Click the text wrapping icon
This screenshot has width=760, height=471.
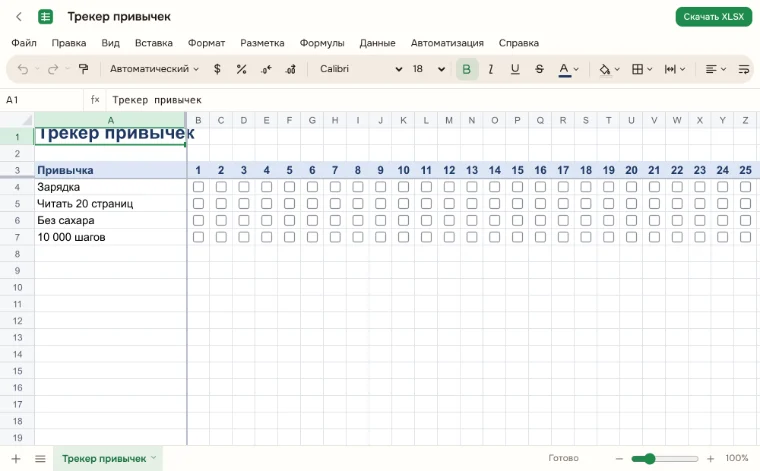(x=744, y=69)
